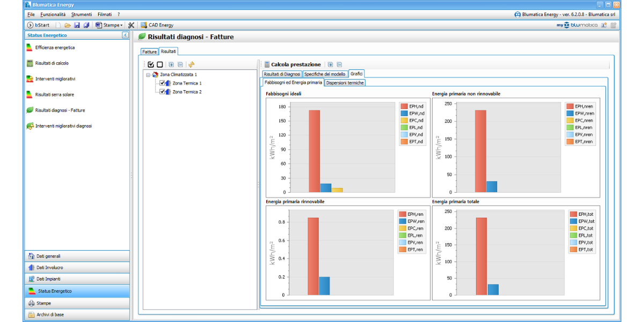The image size is (644, 322).
Task: Click the refresh arrows icon above zone tree
Action: click(x=192, y=64)
